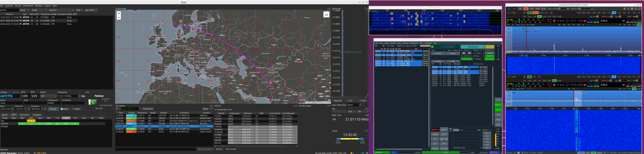Screen dimensions: 644x154
Task: Switch to the CW Console tab
Action: 231,149
